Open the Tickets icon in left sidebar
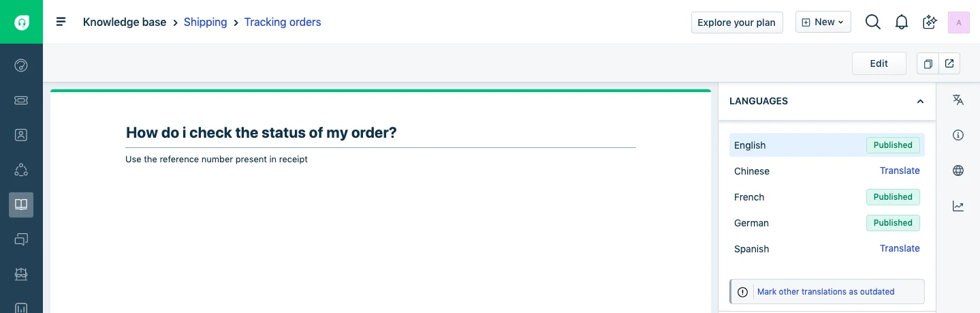This screenshot has height=313, width=980. click(21, 100)
